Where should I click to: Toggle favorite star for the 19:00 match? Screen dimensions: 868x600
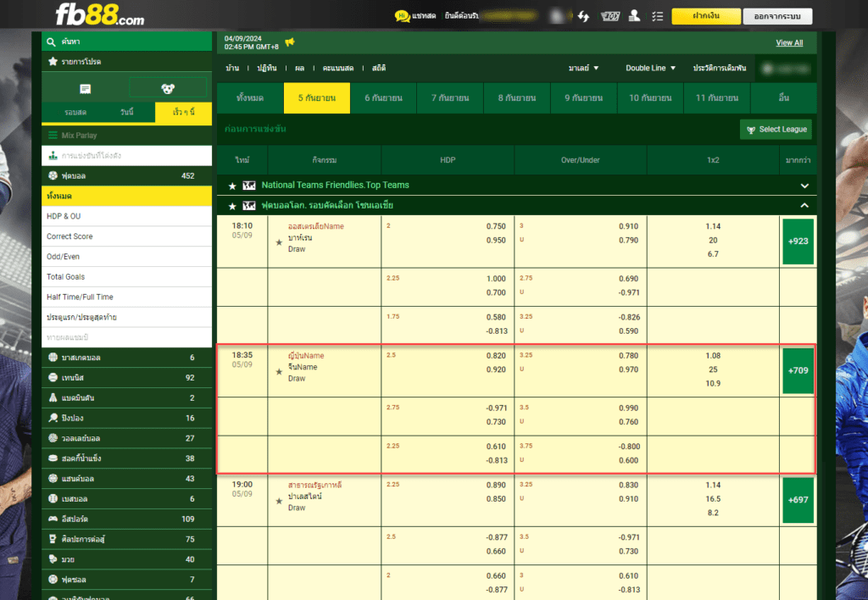pos(279,501)
